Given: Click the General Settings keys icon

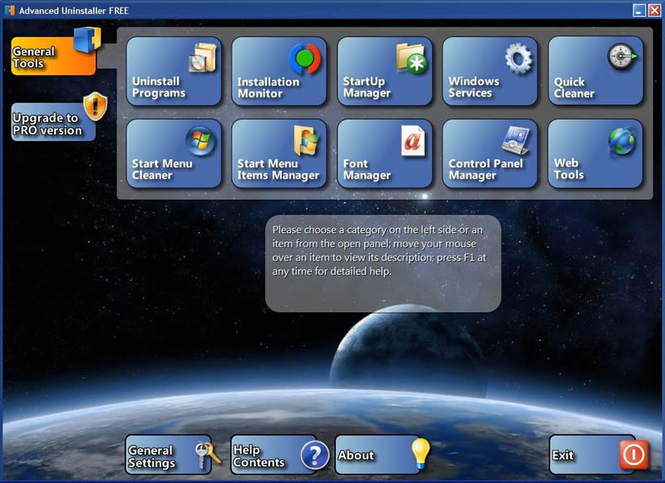Looking at the screenshot, I should click(x=208, y=455).
